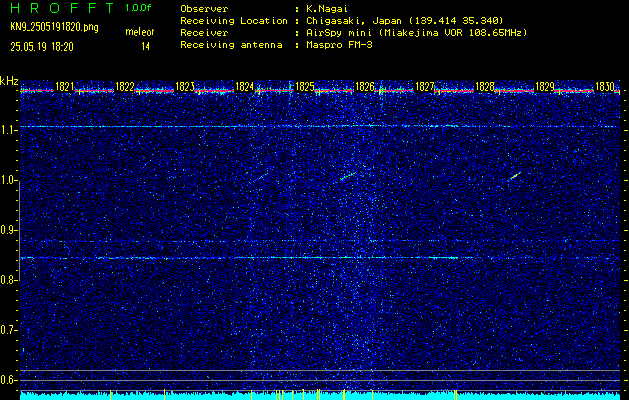Click the yellow marker between 1821 and 1822
Screen dimensions: 629x400
click(x=110, y=395)
